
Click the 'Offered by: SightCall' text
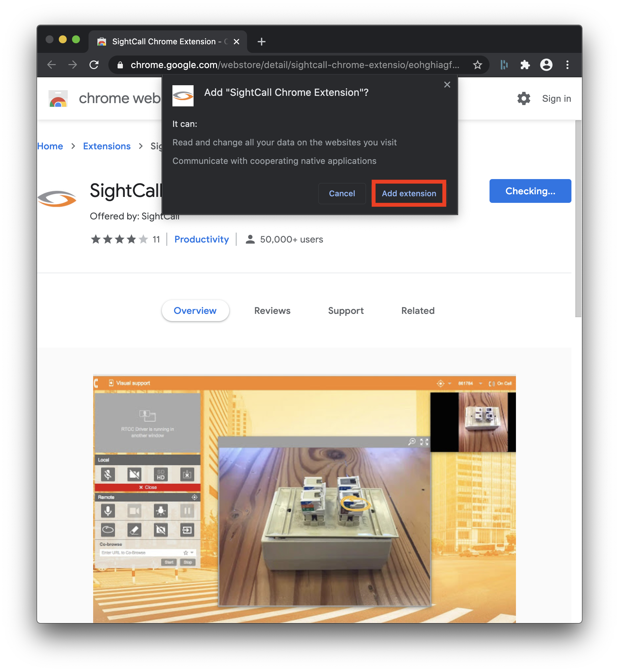click(135, 216)
